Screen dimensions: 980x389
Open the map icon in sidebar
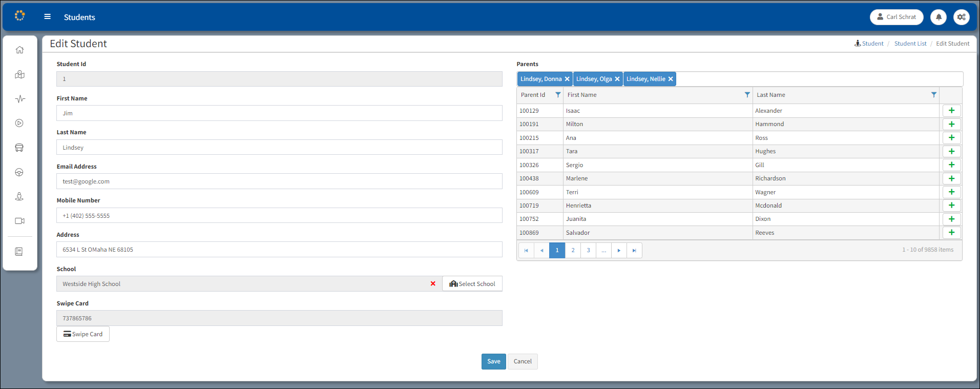pos(19,74)
